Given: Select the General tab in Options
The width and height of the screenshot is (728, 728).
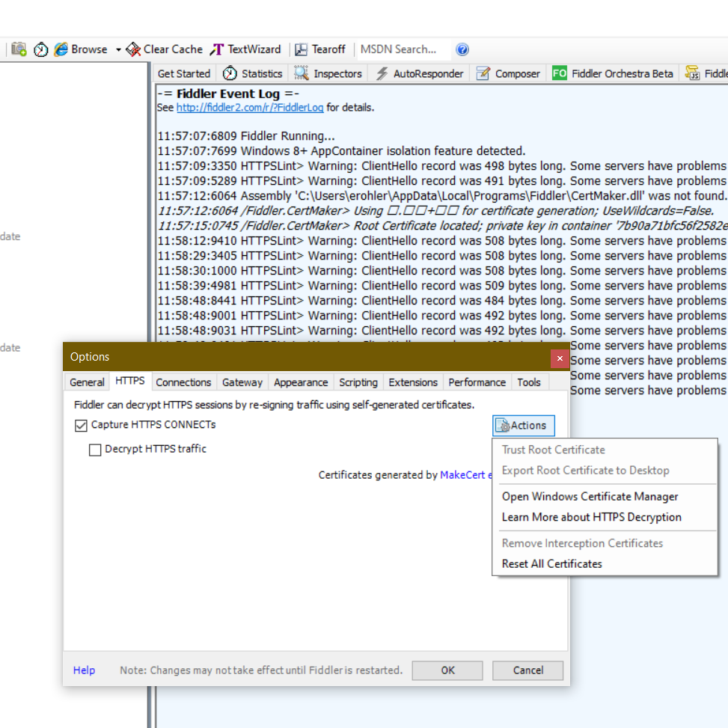Looking at the screenshot, I should point(87,382).
